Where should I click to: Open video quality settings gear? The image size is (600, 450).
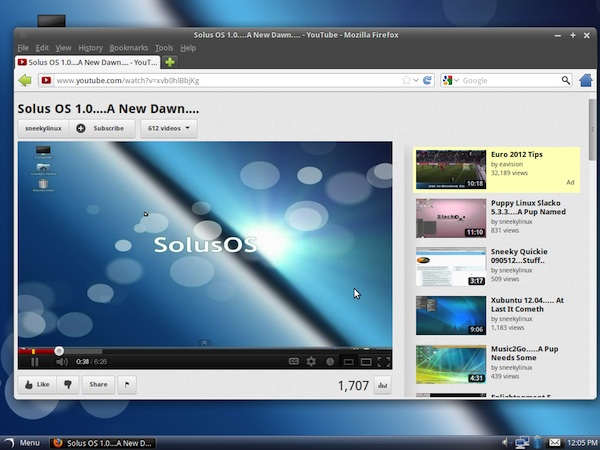click(311, 361)
